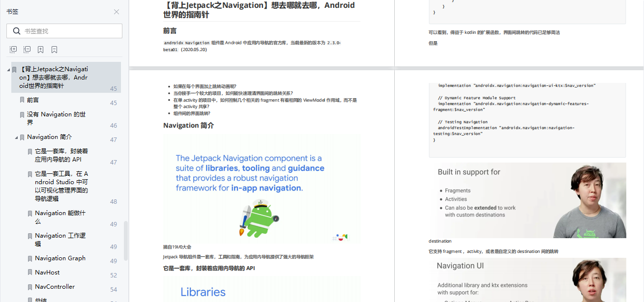Jump to 它是一套库，封装着应用内导航的 API bookmark
Viewport: 644px width, 302px height.
[61, 155]
